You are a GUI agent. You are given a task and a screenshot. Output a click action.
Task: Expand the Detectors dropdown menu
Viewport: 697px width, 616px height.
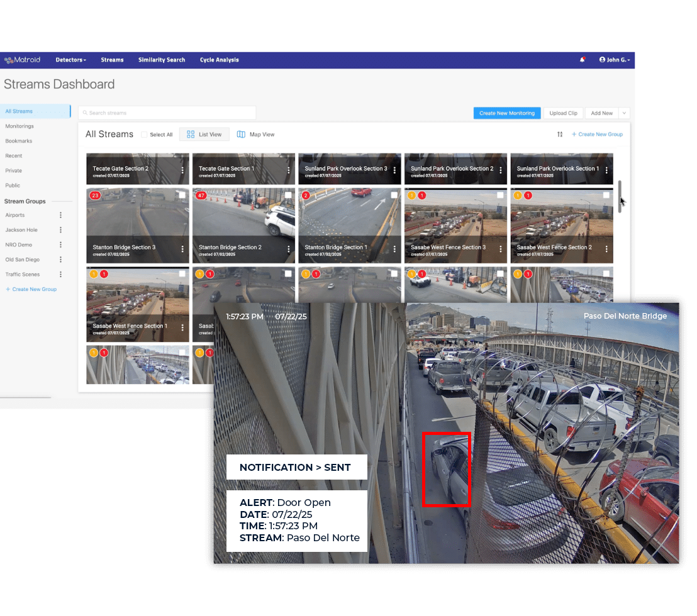[70, 60]
